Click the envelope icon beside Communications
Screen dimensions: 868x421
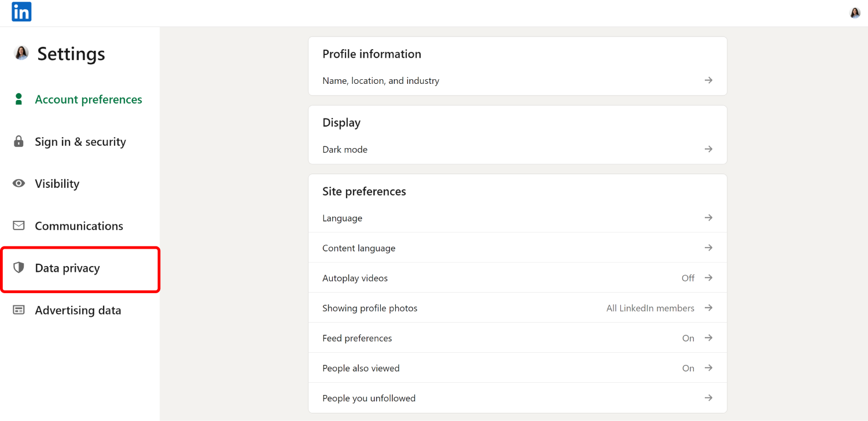point(19,226)
